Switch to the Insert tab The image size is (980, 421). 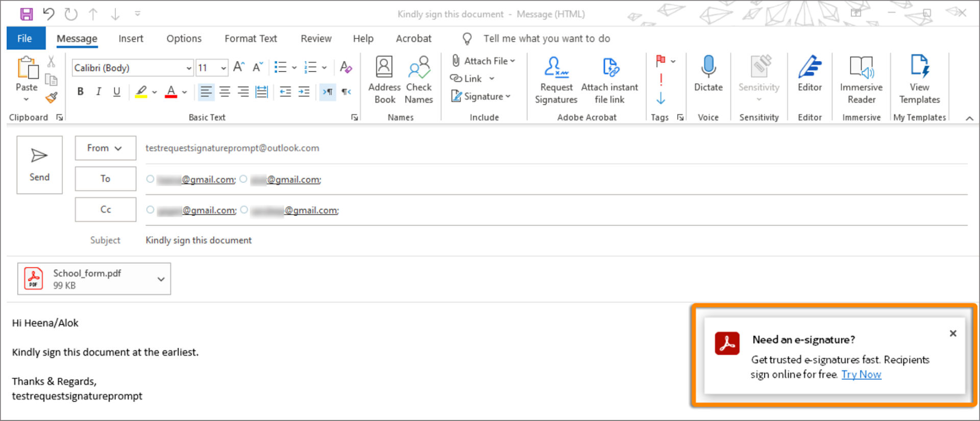[131, 39]
